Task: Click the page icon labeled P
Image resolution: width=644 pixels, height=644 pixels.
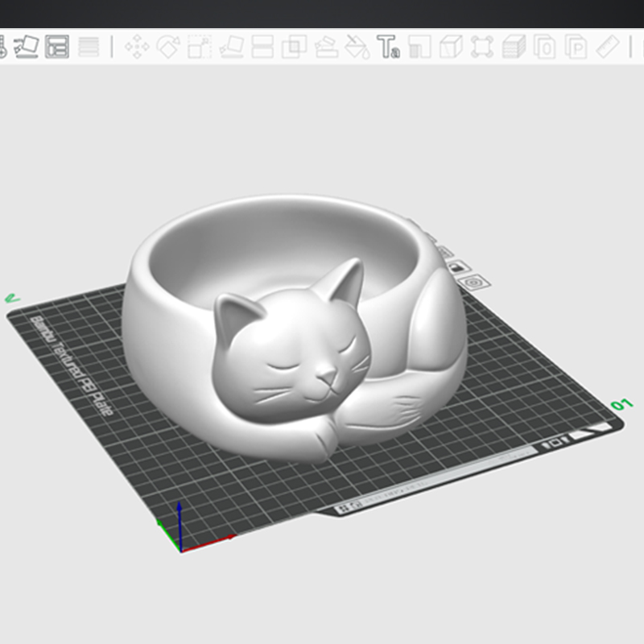Action: click(x=576, y=47)
